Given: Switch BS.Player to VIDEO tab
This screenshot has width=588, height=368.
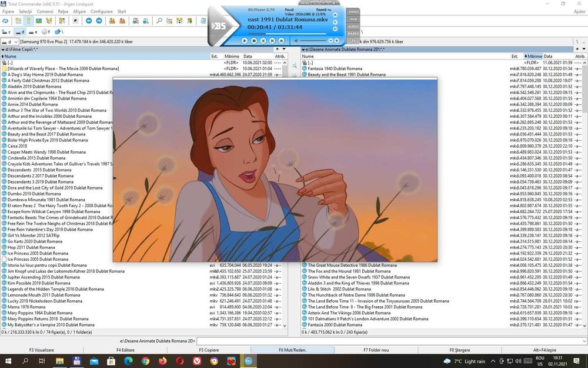Looking at the screenshot, I should click(x=353, y=12).
